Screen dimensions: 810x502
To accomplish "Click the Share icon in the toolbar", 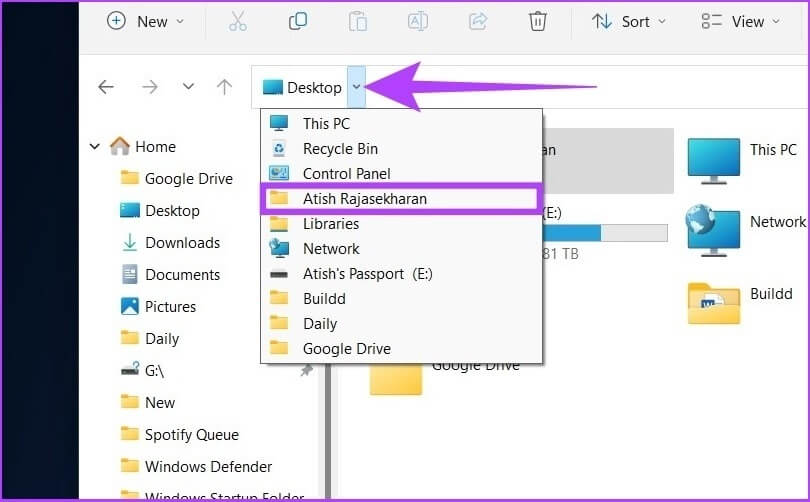I will coord(478,22).
